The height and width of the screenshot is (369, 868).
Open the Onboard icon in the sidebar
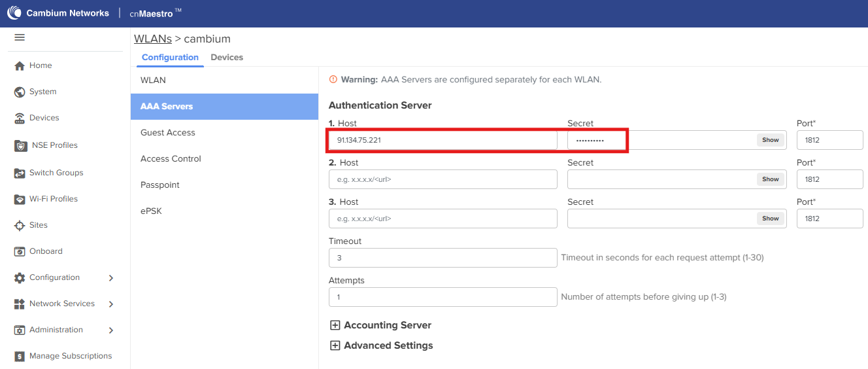(x=20, y=251)
